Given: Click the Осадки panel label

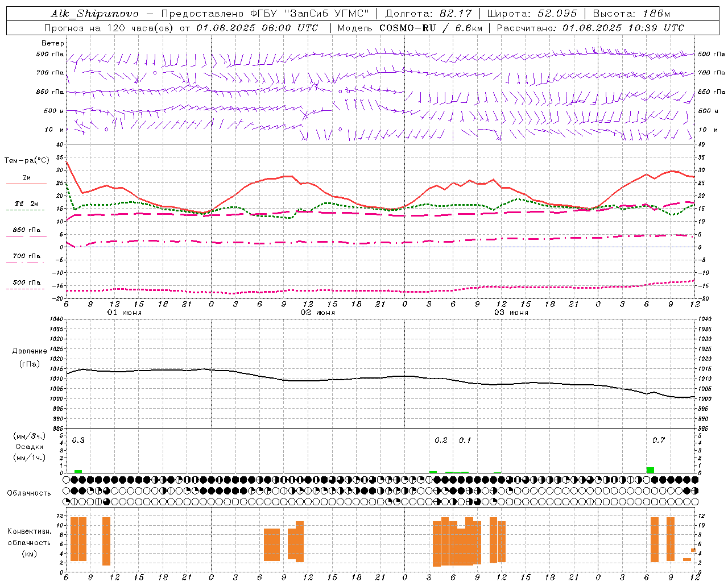Looking at the screenshot, I should [x=30, y=447].
